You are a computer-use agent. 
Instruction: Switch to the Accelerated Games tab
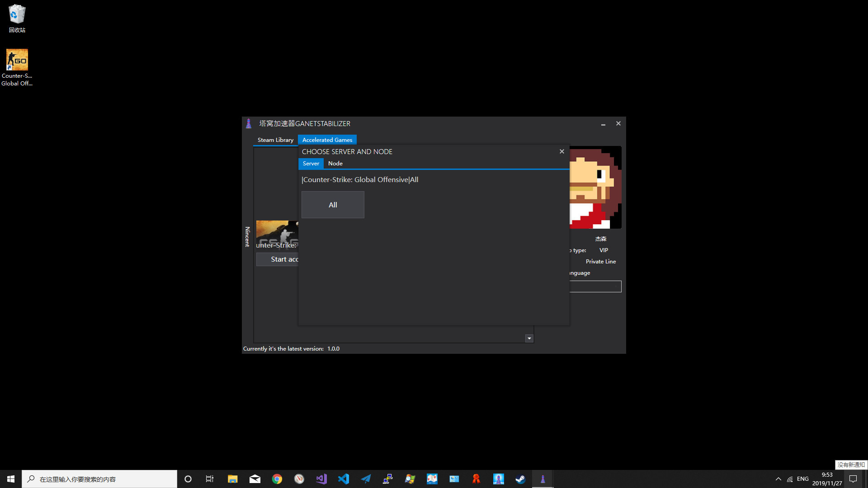[327, 140]
